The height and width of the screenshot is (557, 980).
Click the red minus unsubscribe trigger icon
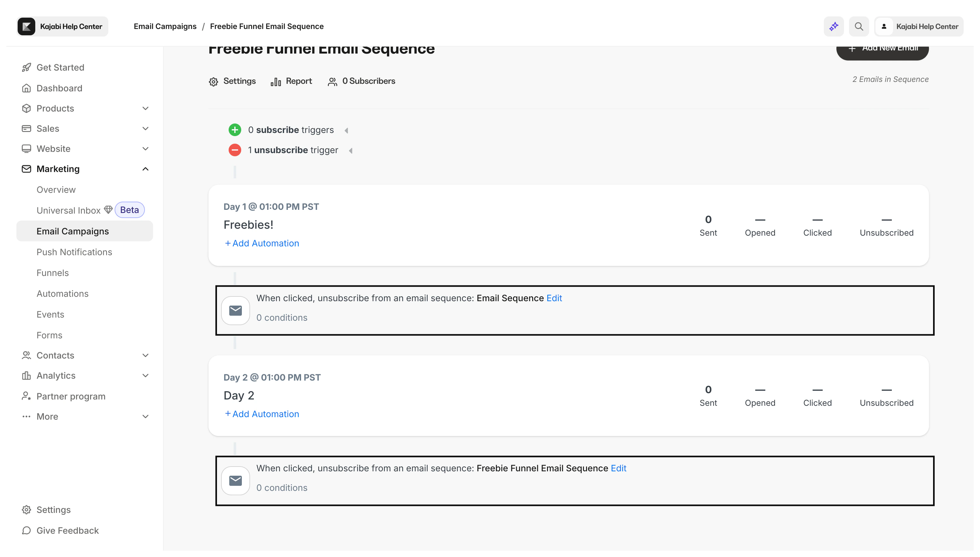pos(234,150)
